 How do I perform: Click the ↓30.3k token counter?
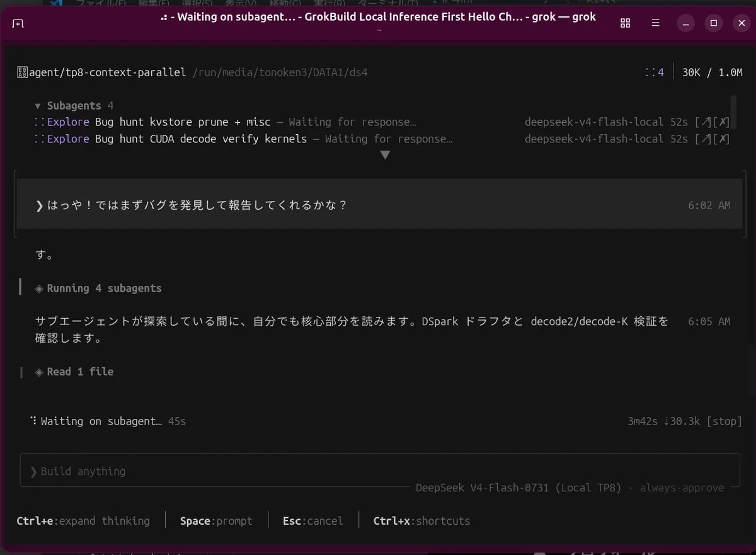[682, 421]
